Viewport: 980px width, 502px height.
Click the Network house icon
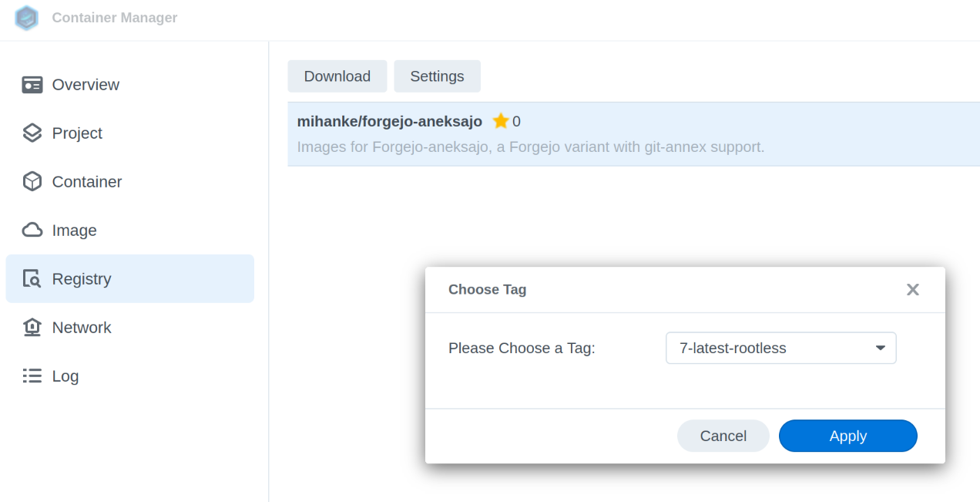pyautogui.click(x=32, y=328)
